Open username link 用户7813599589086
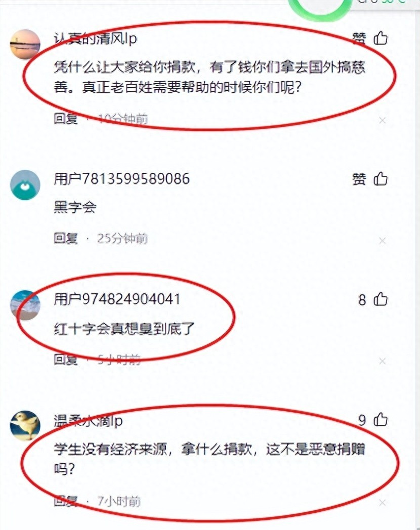 pyautogui.click(x=122, y=179)
